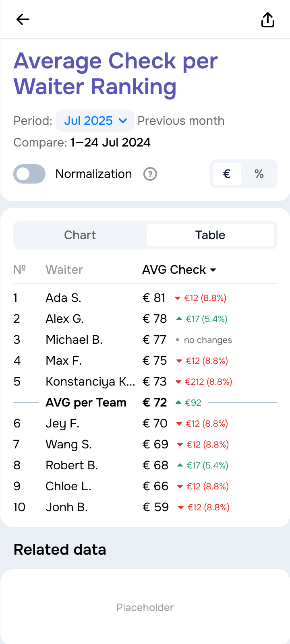The width and height of the screenshot is (290, 644).
Task: Expand truncated name Konstanciya K...
Action: [x=90, y=382]
